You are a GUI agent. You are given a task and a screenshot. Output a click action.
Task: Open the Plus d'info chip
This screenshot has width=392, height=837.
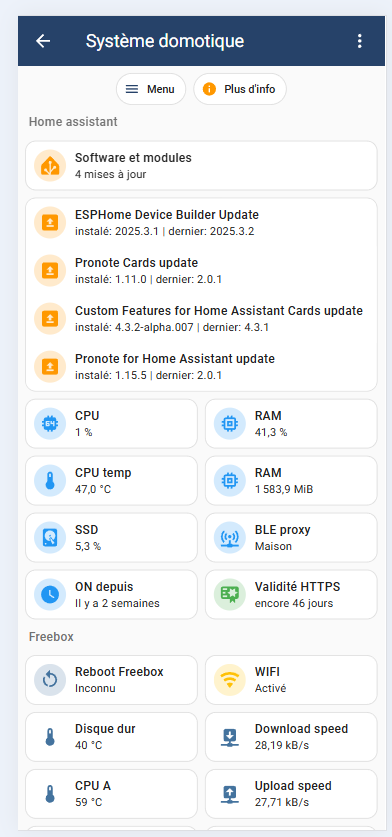[240, 89]
